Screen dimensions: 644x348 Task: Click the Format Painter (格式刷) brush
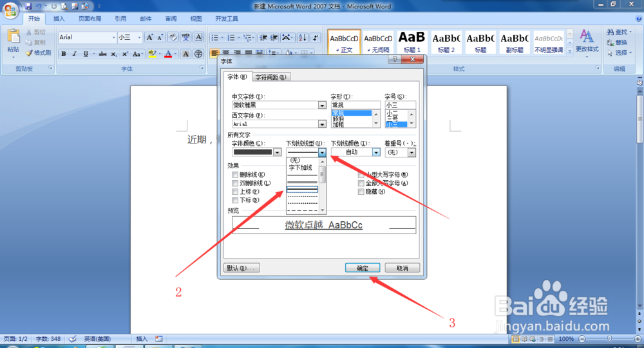[29, 53]
